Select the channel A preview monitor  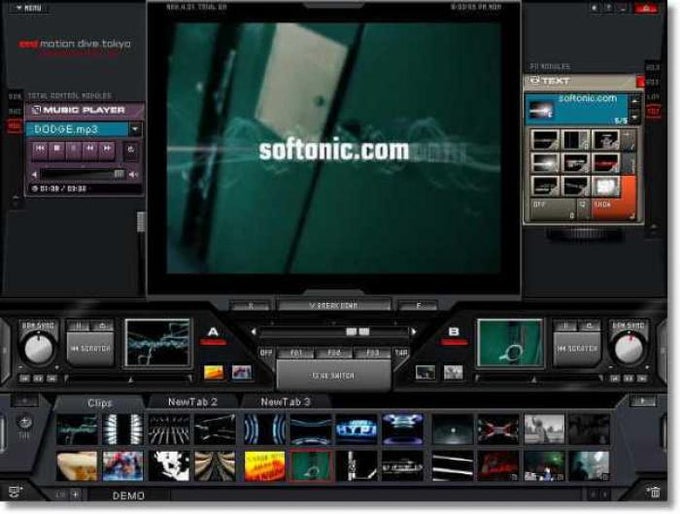click(x=158, y=343)
